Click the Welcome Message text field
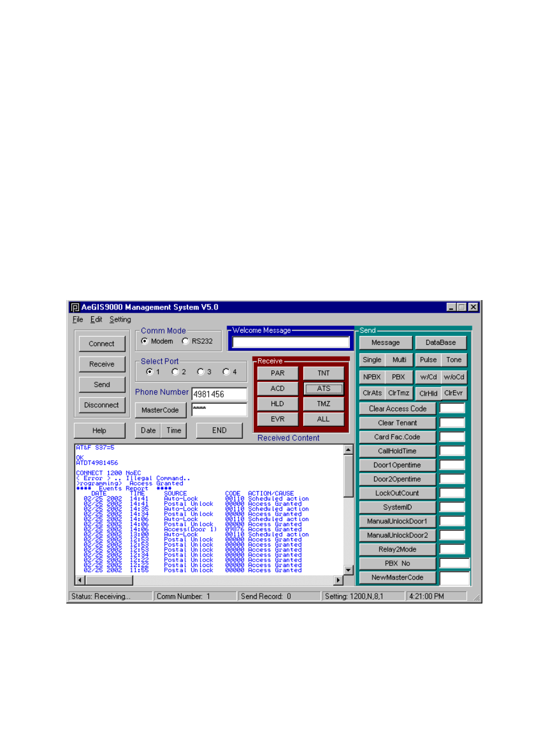The width and height of the screenshot is (557, 756). 291,343
